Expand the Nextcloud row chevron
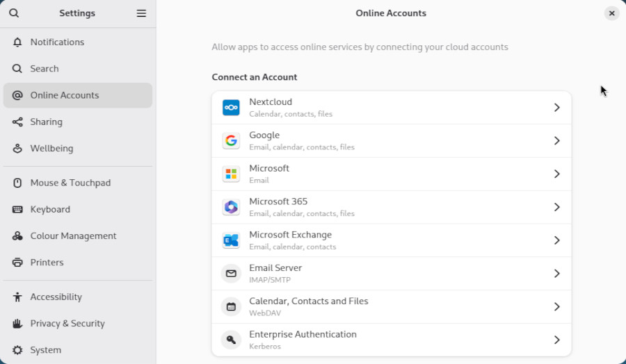626x364 pixels. 557,108
